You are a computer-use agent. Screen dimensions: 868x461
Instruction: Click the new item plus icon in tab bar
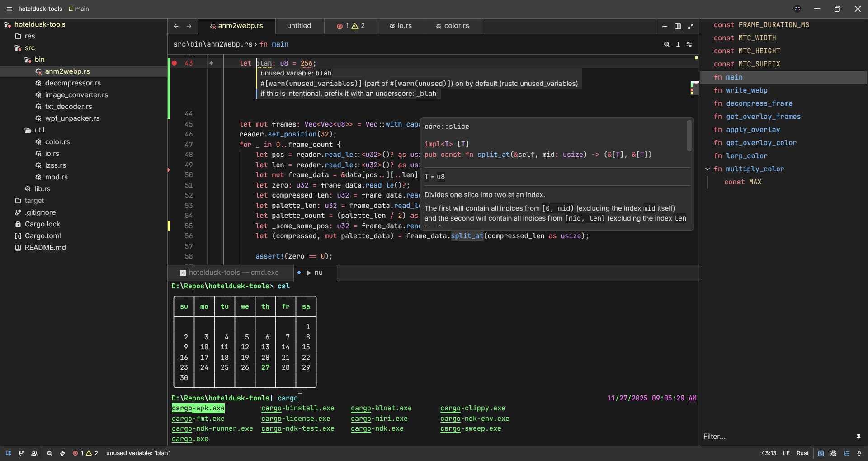(665, 26)
